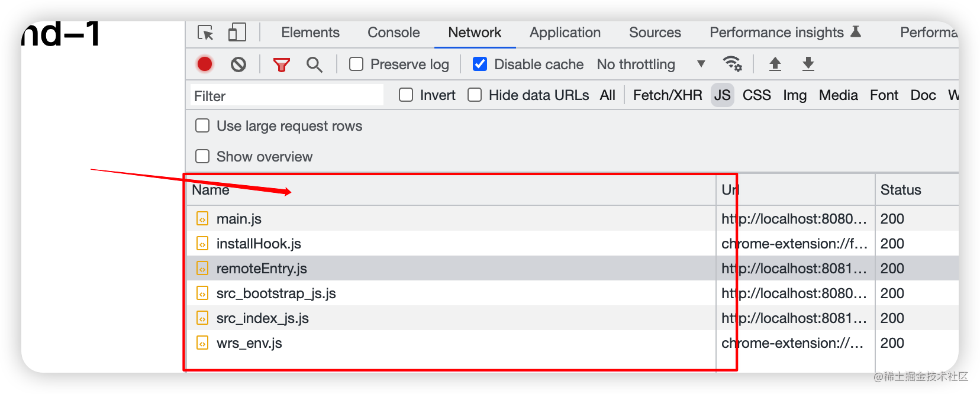The image size is (980, 394).
Task: Open the network search magnifier
Action: tap(314, 64)
